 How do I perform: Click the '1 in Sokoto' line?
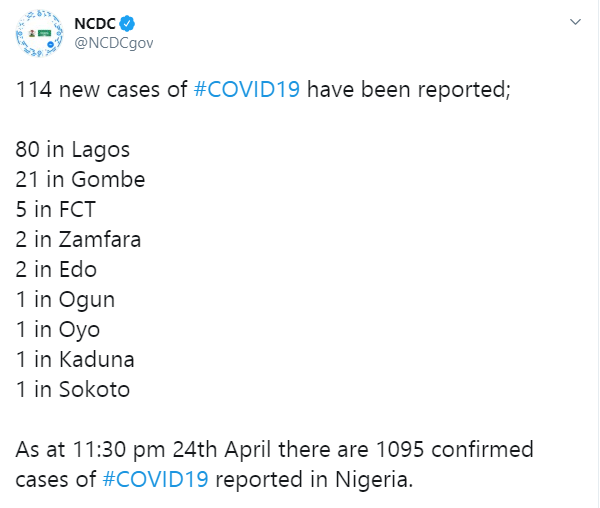click(x=73, y=389)
